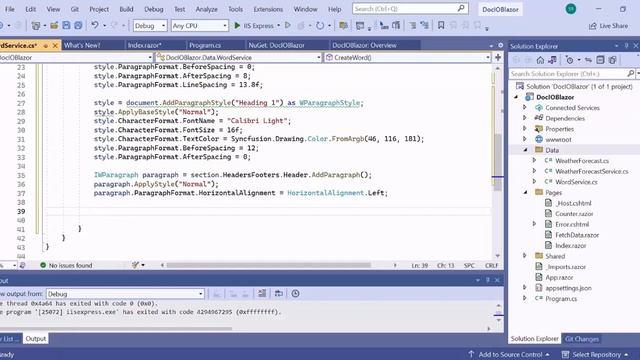Switch to NuGet: DocIOBlazor tab
The height and width of the screenshot is (360, 640).
[276, 45]
